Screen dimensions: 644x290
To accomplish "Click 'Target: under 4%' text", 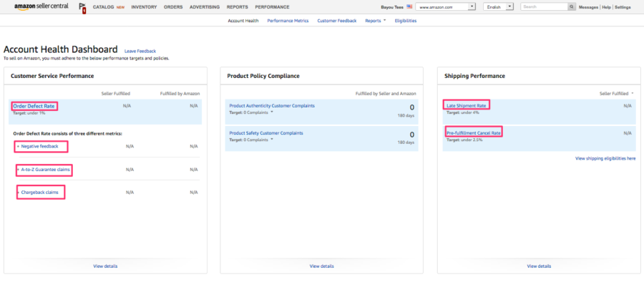I will 463,112.
